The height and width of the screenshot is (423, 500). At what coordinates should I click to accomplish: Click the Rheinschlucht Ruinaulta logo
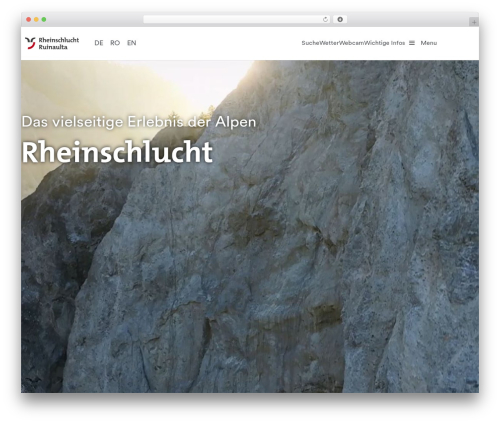pos(52,43)
